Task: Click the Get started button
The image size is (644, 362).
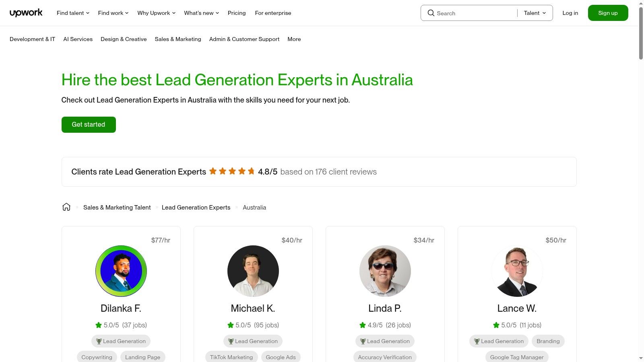Action: 89,125
